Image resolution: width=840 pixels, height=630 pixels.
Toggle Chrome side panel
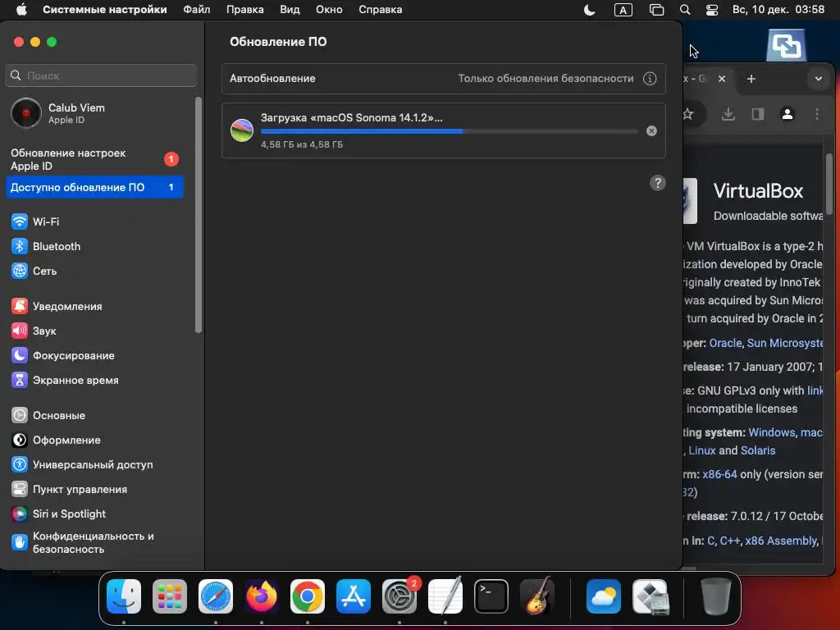tap(757, 113)
